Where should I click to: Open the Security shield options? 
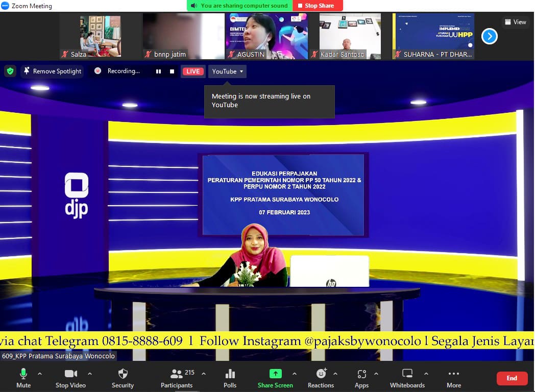(x=123, y=378)
